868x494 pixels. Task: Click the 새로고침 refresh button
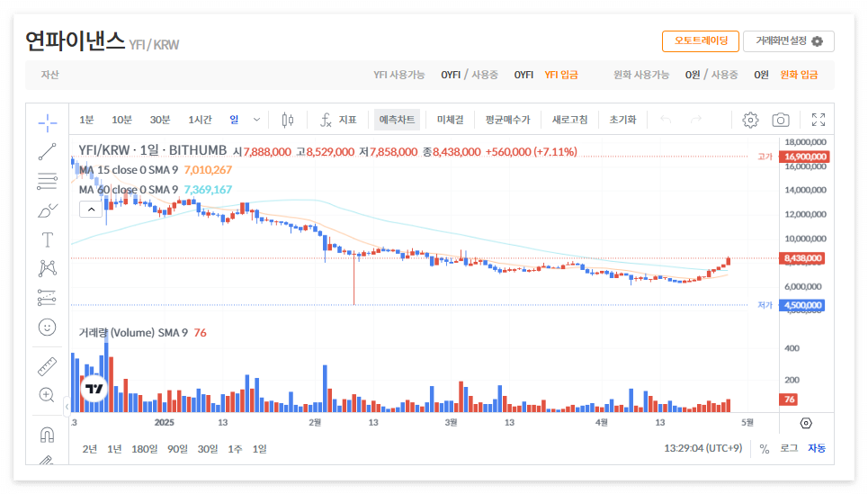(x=569, y=120)
